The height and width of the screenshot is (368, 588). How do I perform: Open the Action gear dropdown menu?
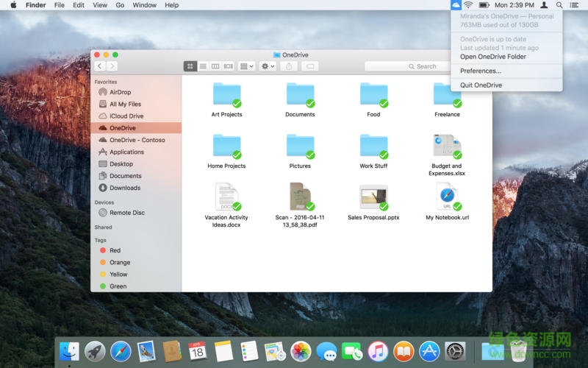pyautogui.click(x=268, y=66)
